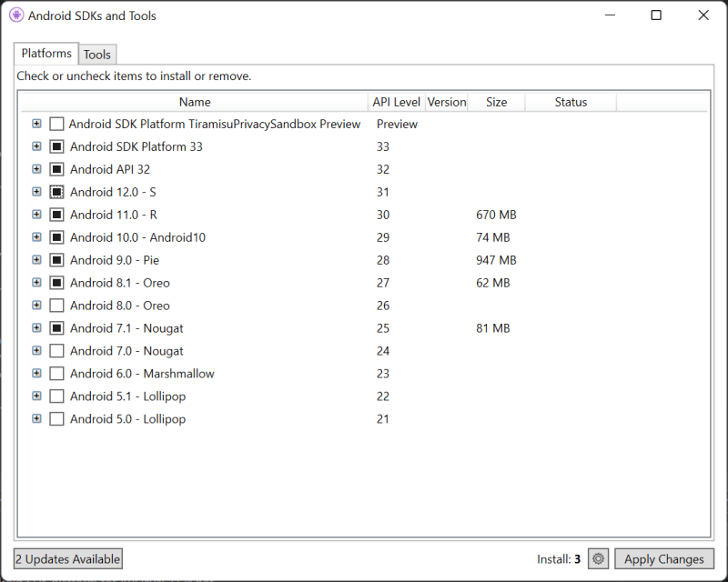Minimize the Android SDKs and Tools window
This screenshot has height=582, width=728.
click(610, 15)
